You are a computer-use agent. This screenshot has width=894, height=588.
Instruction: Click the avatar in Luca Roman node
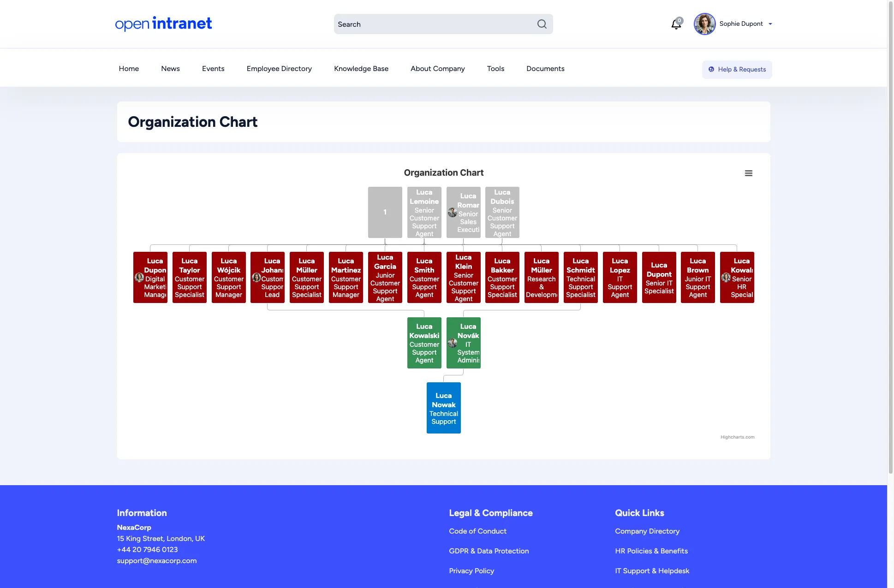point(453,213)
